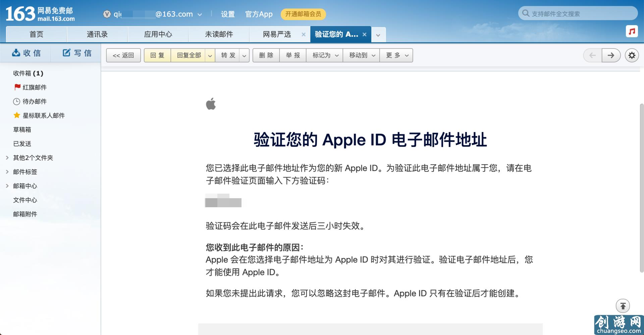
Task: Switch to 网易严选 tab
Action: [x=277, y=34]
